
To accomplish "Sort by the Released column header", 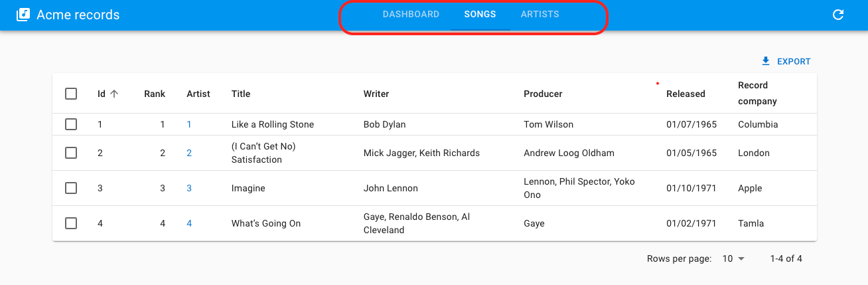I will point(686,94).
